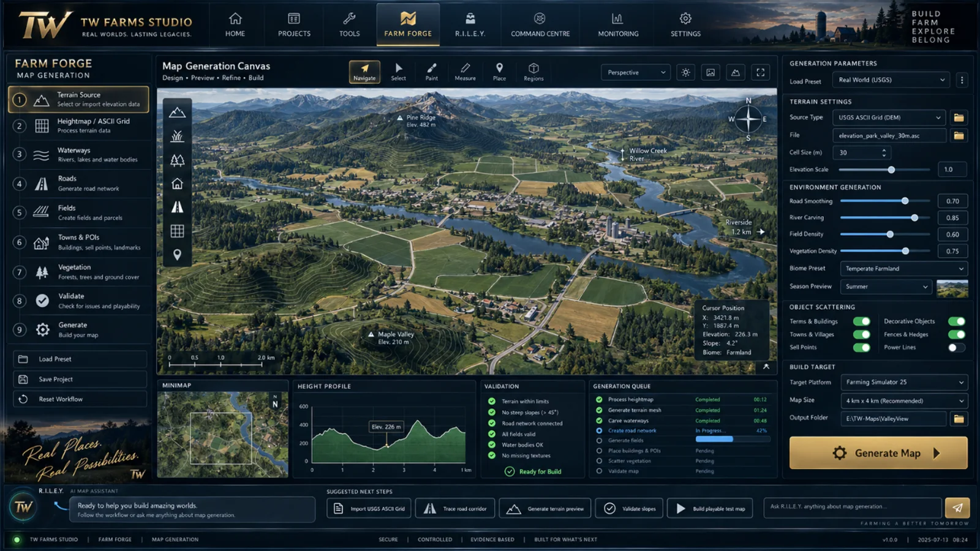Send message to R.I.L.E.Y. assistant
Screen dimensions: 980x551
(x=957, y=508)
